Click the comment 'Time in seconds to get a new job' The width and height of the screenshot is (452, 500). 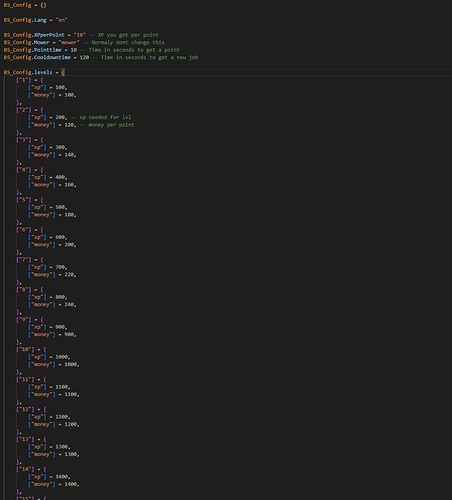[x=149, y=57]
